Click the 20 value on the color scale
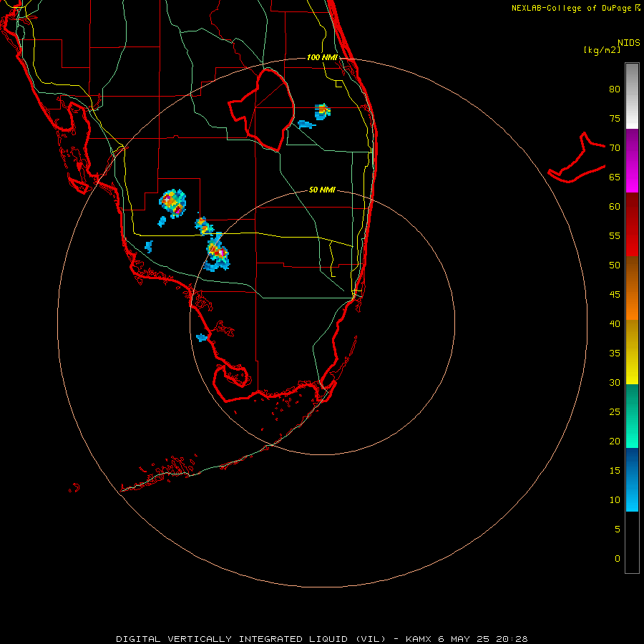 [615, 441]
